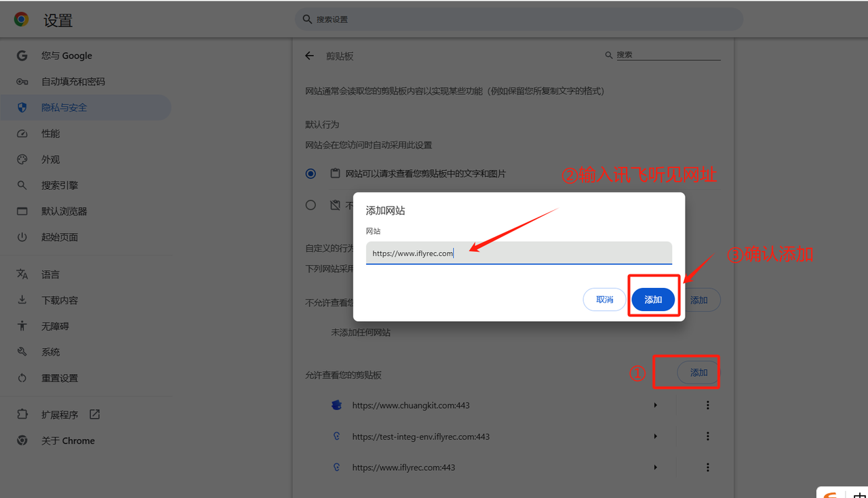
Task: Open more actions for www.chuangkit.com:443
Action: [x=708, y=405]
